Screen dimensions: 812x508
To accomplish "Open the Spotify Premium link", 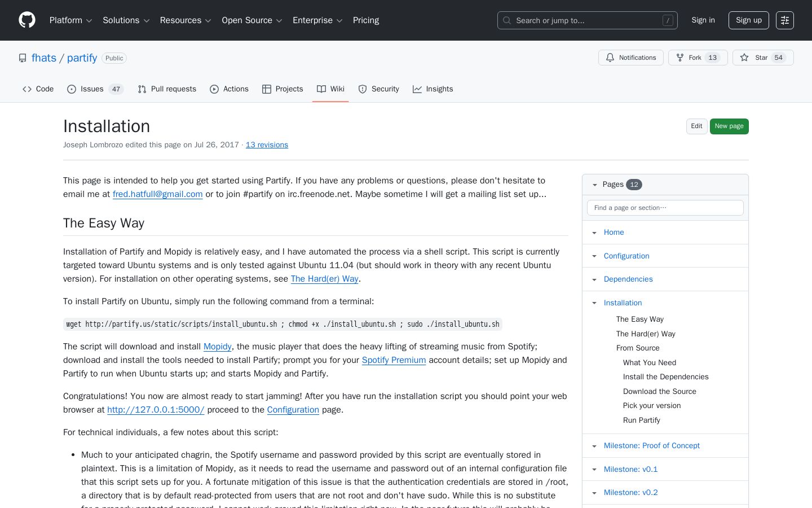I will (x=394, y=360).
